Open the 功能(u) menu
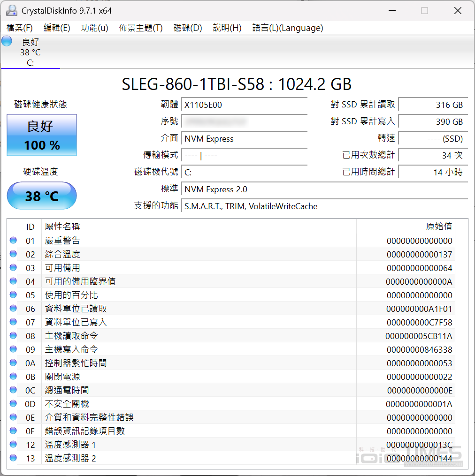 point(94,28)
